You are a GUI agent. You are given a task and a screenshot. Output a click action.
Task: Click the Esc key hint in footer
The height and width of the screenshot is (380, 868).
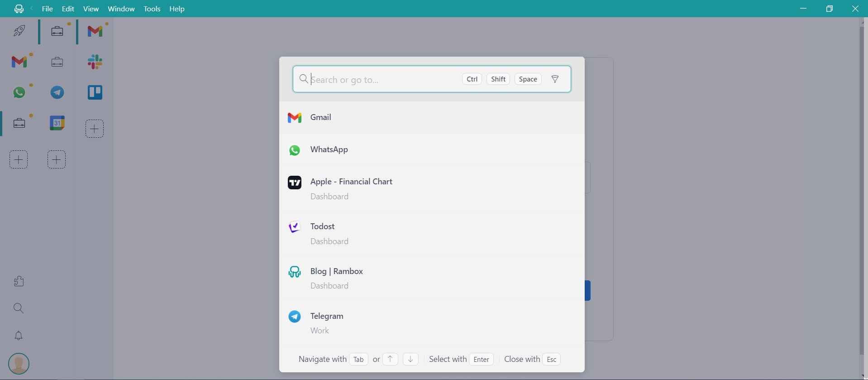pyautogui.click(x=552, y=359)
